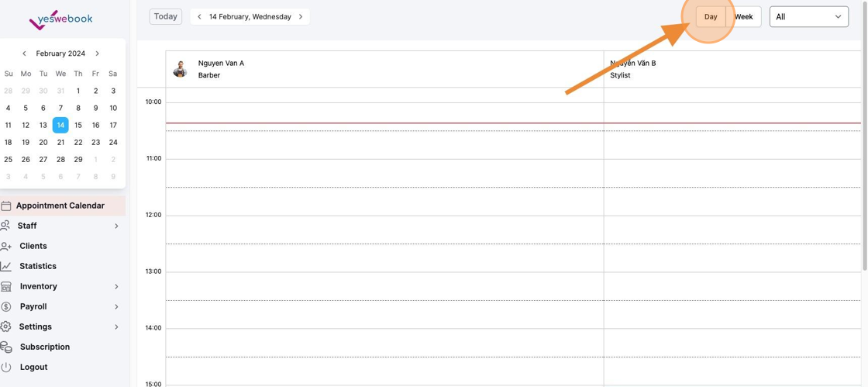Click the Barber role label
This screenshot has height=387, width=868.
pos(209,75)
